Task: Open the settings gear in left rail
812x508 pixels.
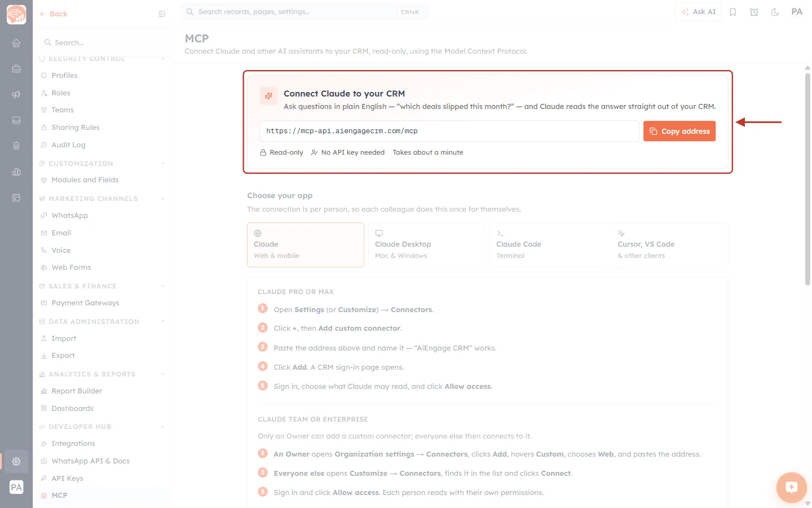Action: pyautogui.click(x=16, y=461)
